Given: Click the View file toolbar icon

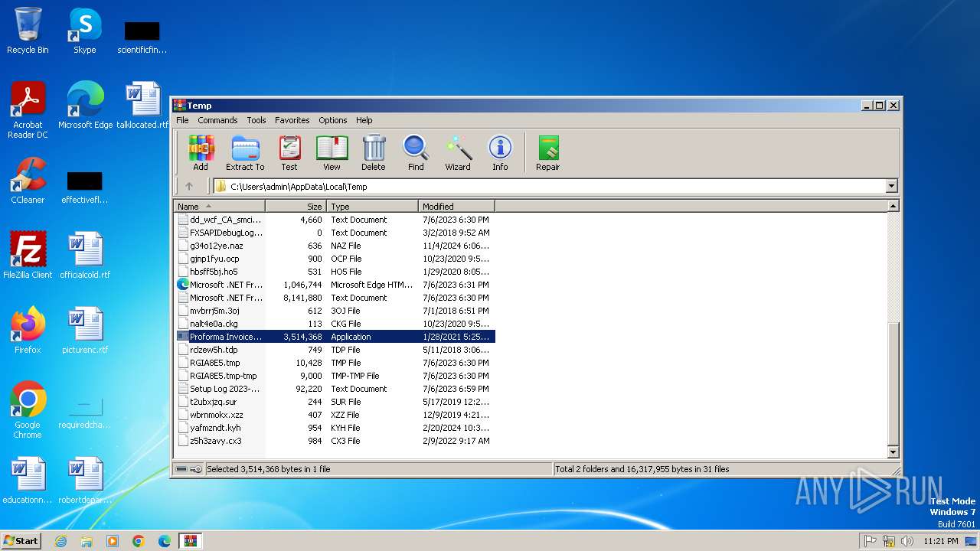Looking at the screenshot, I should click(x=332, y=153).
